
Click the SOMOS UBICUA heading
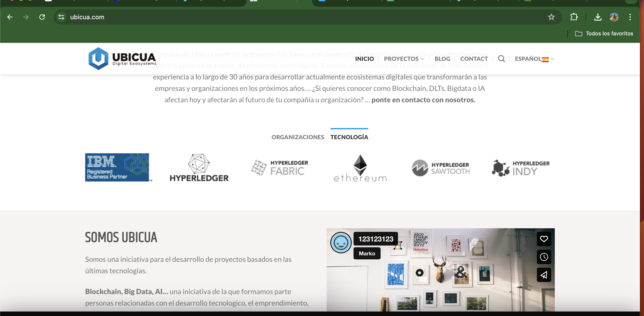point(121,237)
